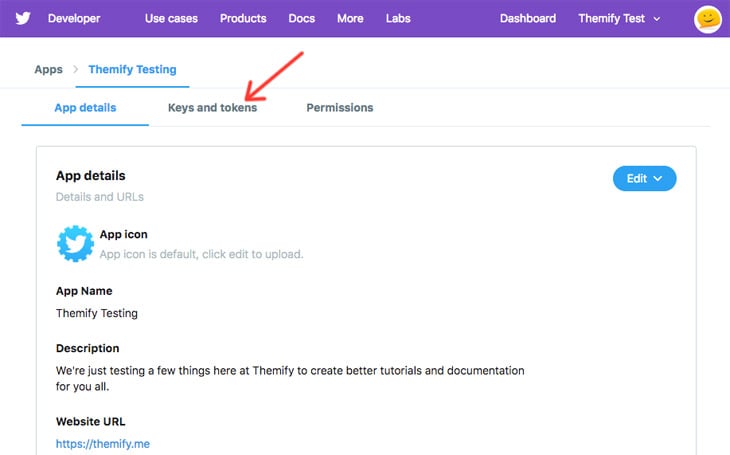Image resolution: width=730 pixels, height=455 pixels.
Task: Click the default app icon gear
Action: point(75,244)
